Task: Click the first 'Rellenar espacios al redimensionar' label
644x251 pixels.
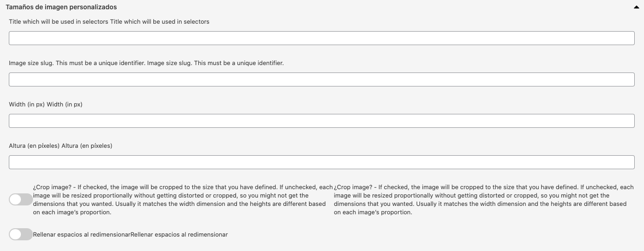Action: point(81,235)
